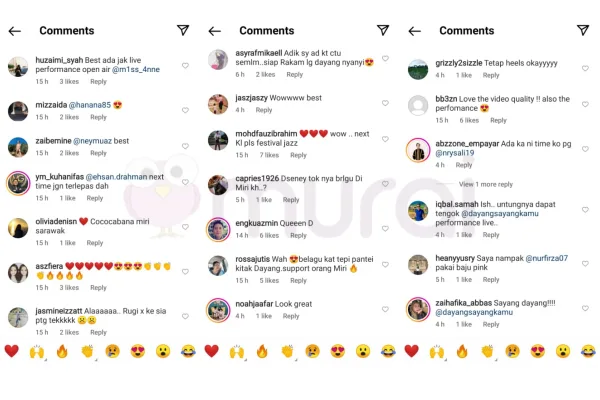Like huzaimi_syah's comment with the heart

tap(185, 65)
